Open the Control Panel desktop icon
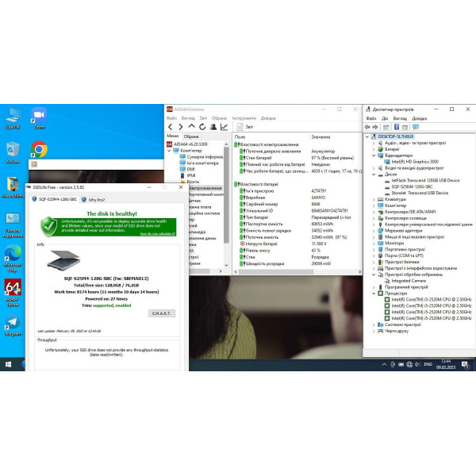This screenshot has height=476, width=476. point(13,225)
